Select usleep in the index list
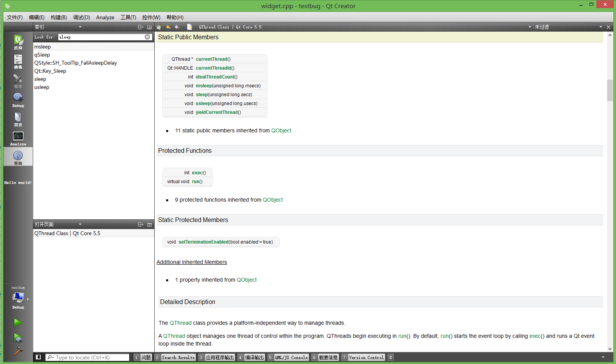Viewport: 616px width, 364px height. coord(93,87)
